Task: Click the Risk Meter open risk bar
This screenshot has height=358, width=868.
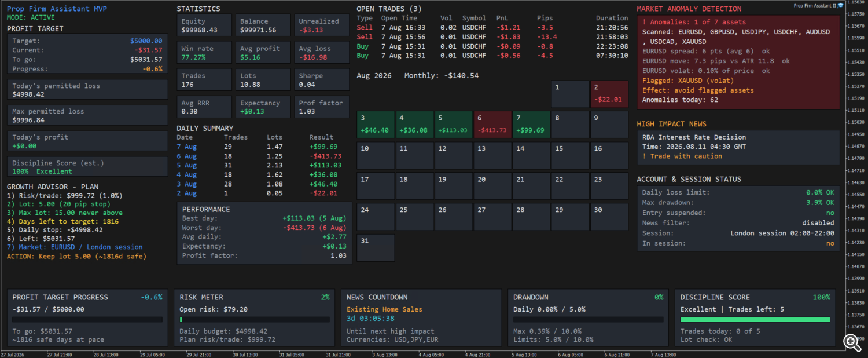Action: click(254, 319)
